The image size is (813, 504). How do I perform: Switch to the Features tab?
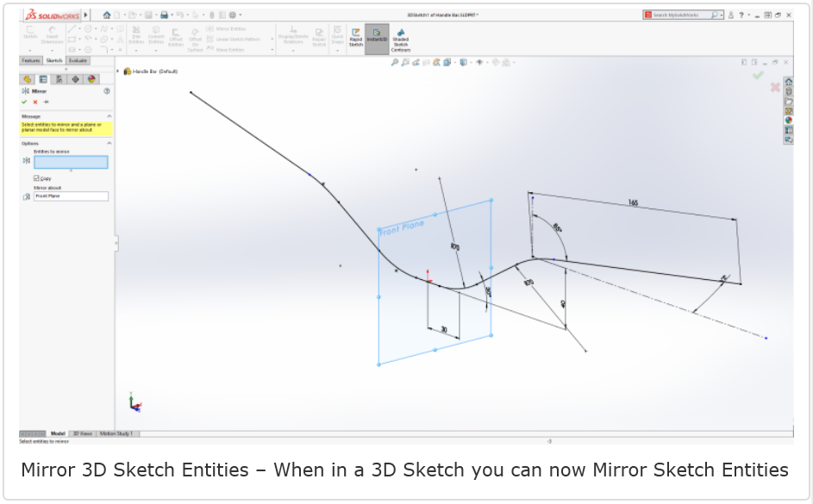[30, 60]
